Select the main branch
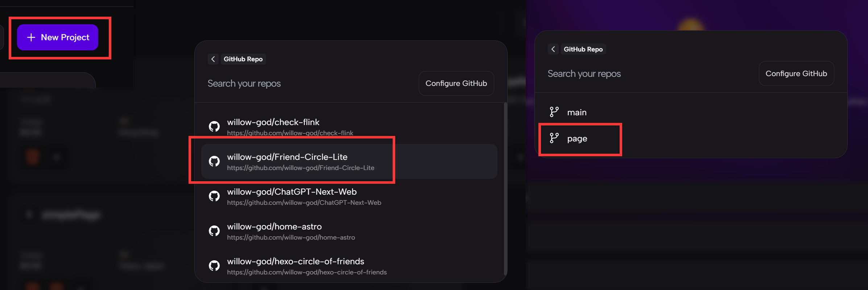The width and height of the screenshot is (868, 290). (576, 112)
